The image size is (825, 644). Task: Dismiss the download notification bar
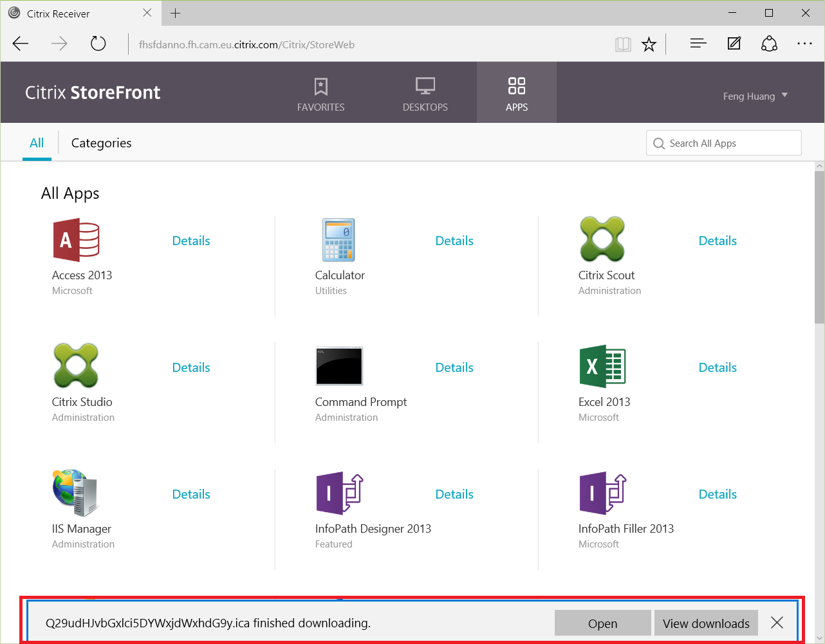click(x=777, y=623)
